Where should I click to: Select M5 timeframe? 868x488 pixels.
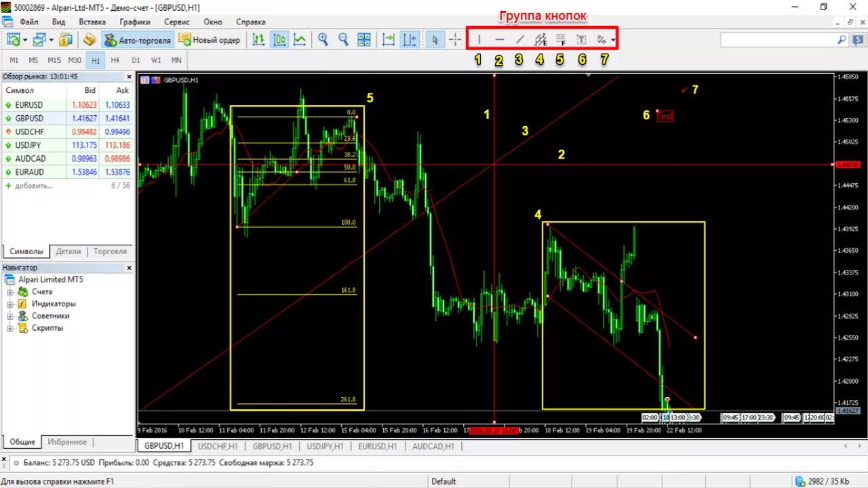coord(33,60)
